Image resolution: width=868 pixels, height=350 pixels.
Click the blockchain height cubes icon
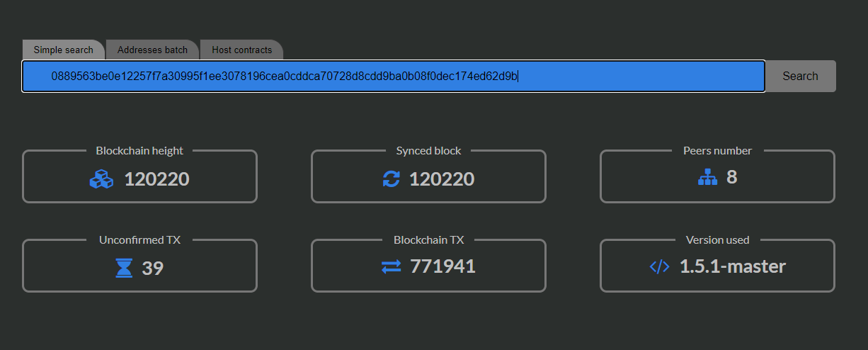[101, 179]
